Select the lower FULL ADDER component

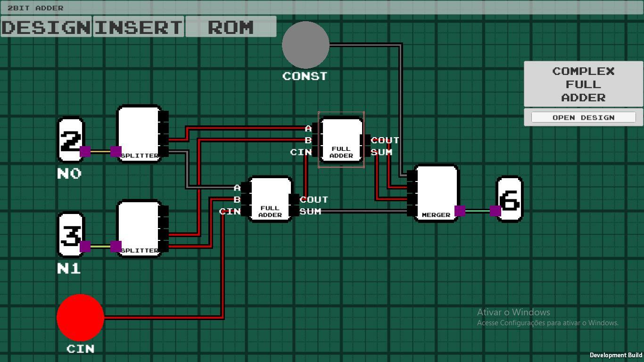(x=270, y=199)
